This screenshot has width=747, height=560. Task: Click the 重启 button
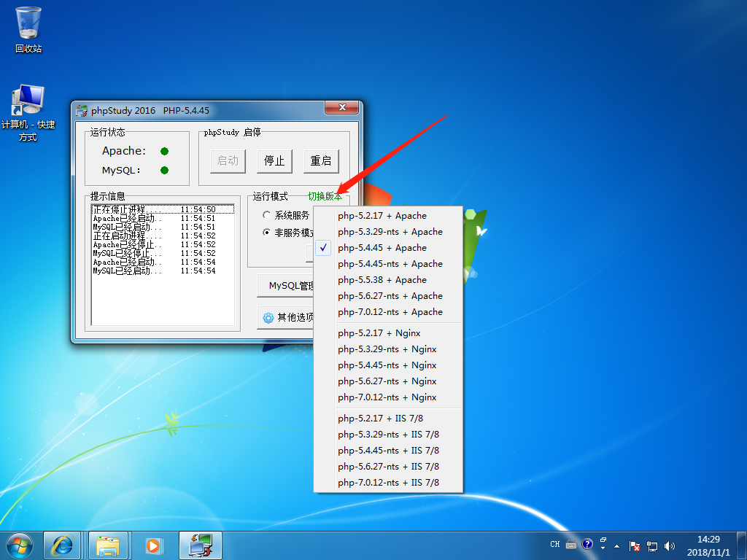click(x=321, y=161)
